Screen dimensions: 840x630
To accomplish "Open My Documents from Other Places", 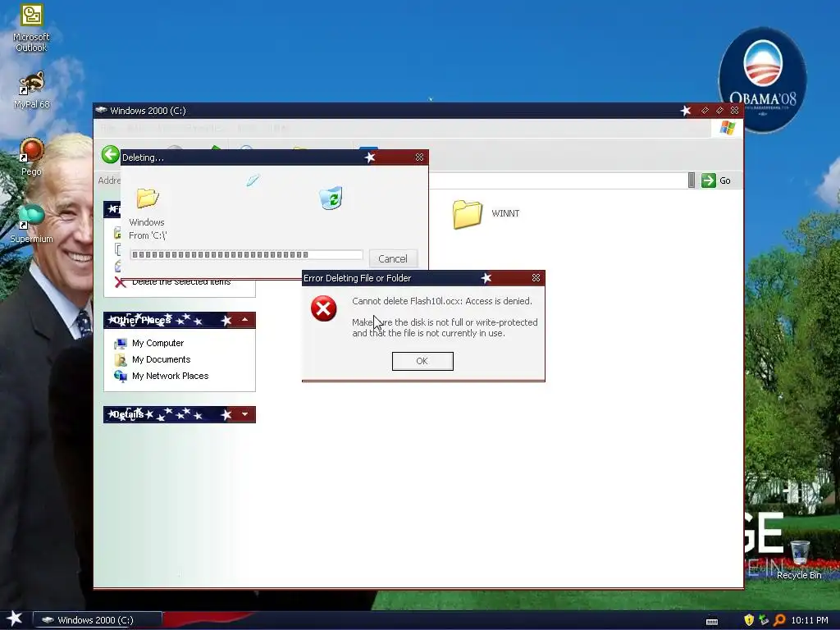I will tap(161, 359).
